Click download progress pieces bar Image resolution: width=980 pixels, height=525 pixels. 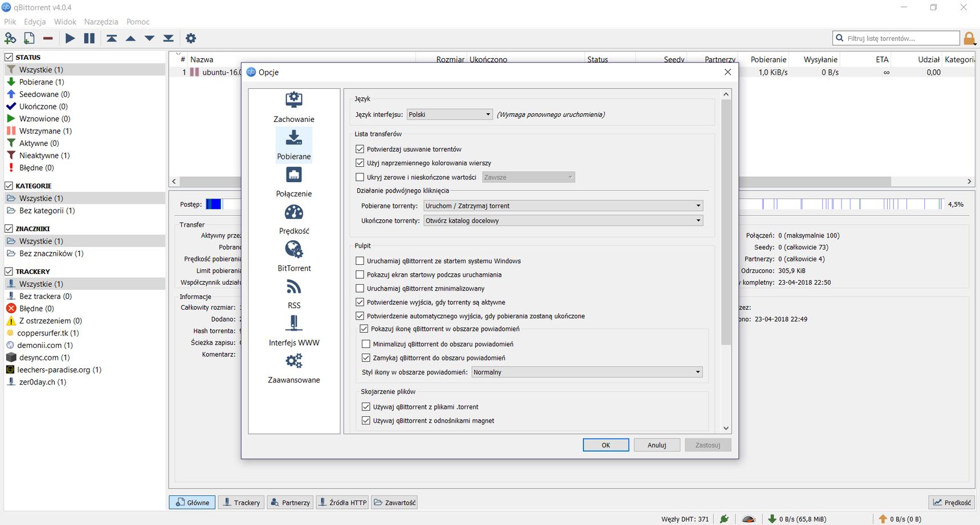(x=575, y=204)
